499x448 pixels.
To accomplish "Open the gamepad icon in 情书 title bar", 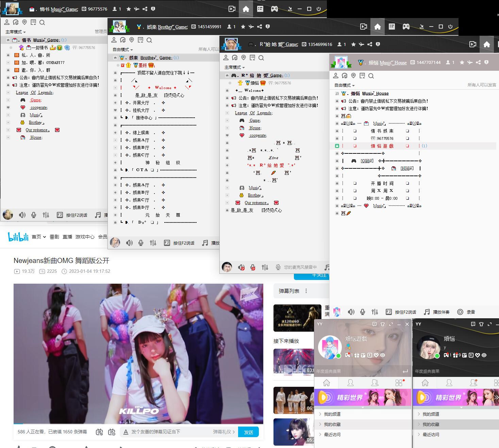I will coord(274,9).
